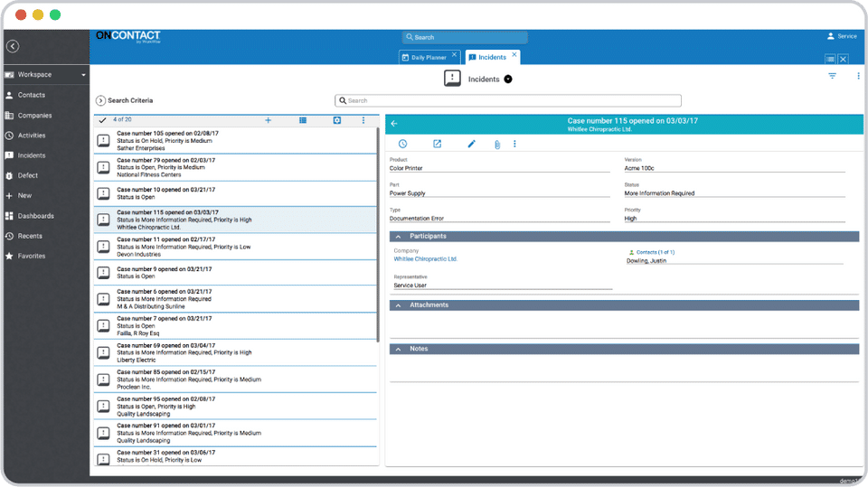The height and width of the screenshot is (487, 868).
Task: Select Case number 85 Proclean Inc.
Action: pos(235,379)
